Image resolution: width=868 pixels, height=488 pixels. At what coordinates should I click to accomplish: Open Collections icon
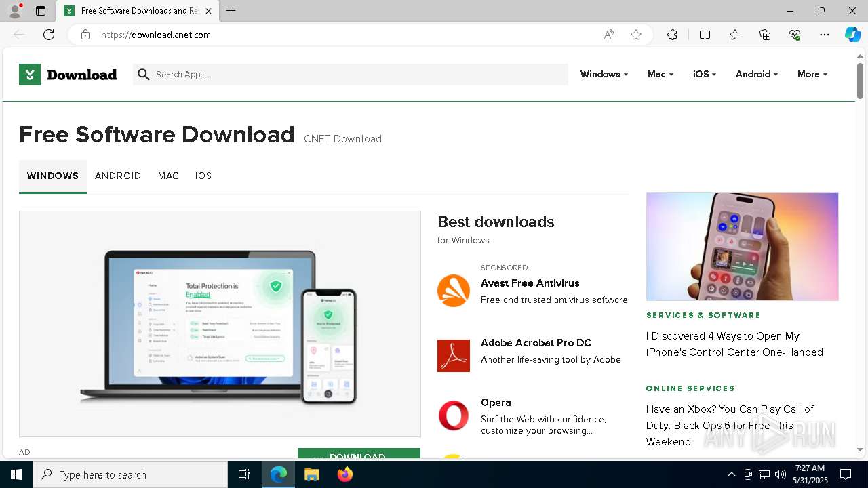[x=765, y=35]
